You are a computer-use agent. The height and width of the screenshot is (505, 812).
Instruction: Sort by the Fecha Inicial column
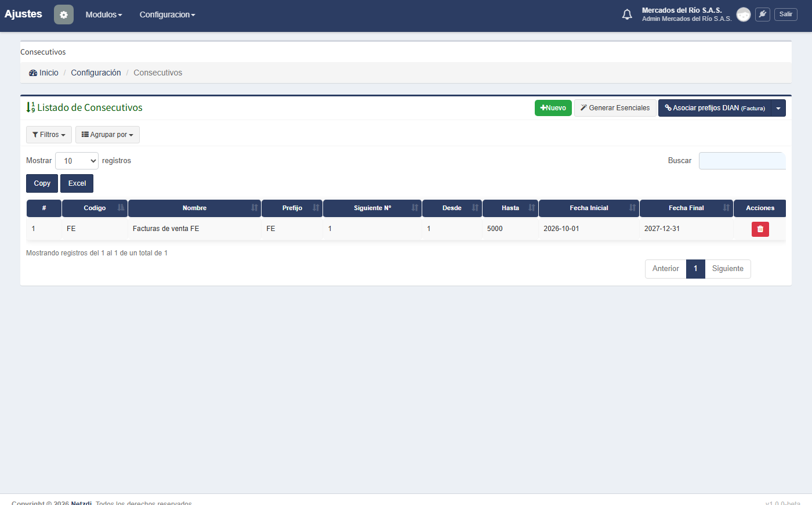589,208
